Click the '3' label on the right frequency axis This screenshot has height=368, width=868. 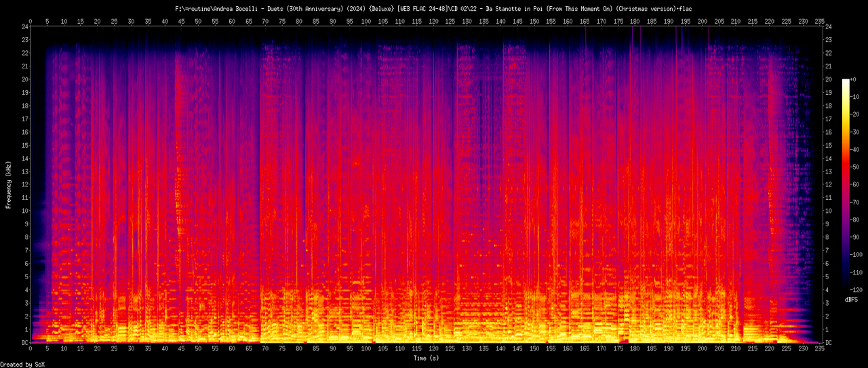point(829,303)
